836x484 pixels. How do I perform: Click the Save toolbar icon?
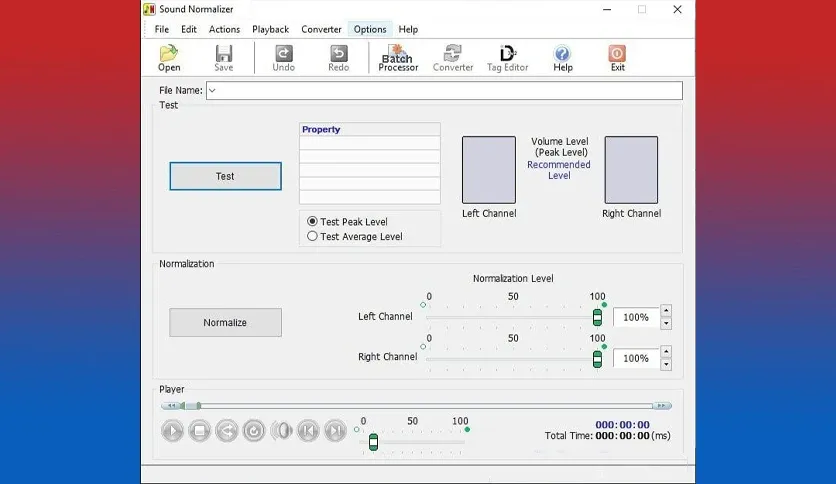223,58
